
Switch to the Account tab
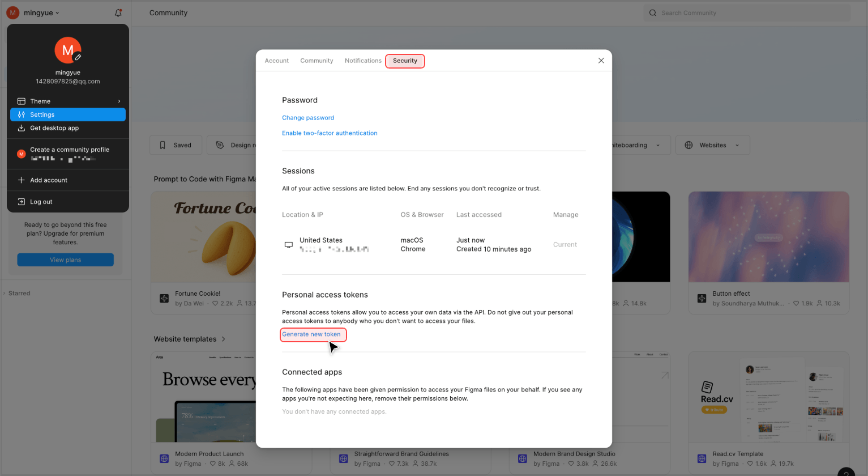277,61
